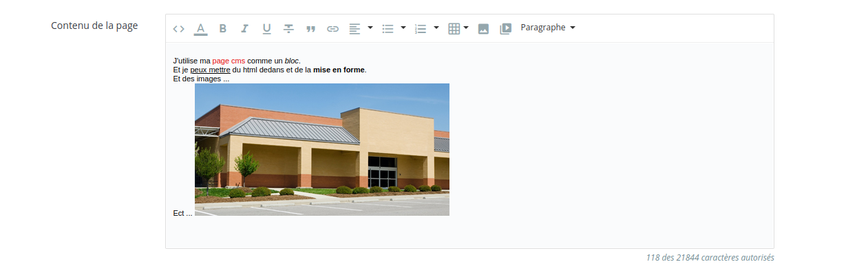The width and height of the screenshot is (868, 273).
Task: Click the bulleted list icon
Action: [388, 28]
